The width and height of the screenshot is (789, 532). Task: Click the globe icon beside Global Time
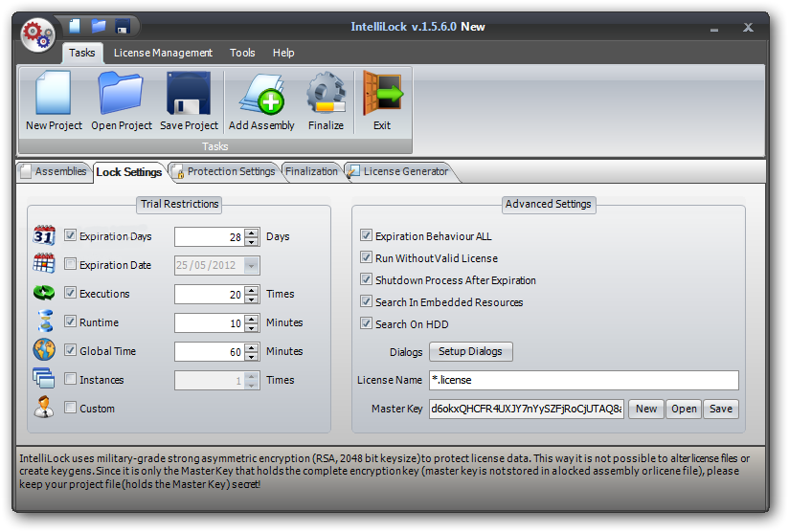[x=44, y=349]
